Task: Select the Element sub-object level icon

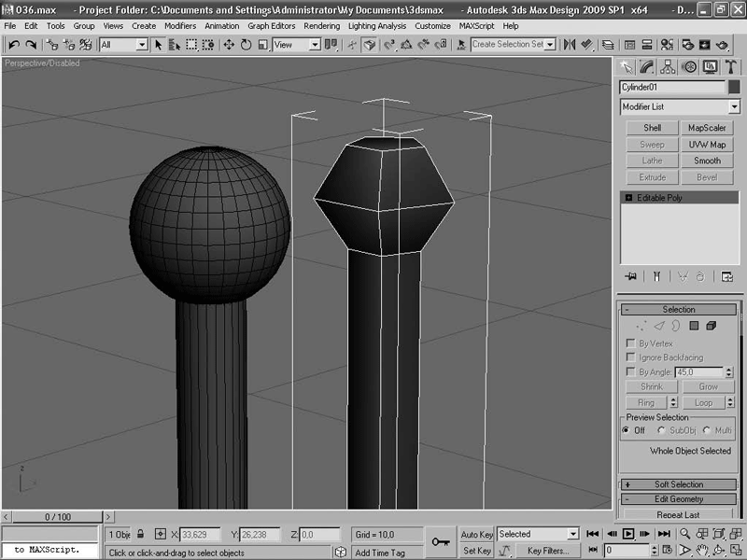Action: tap(711, 326)
